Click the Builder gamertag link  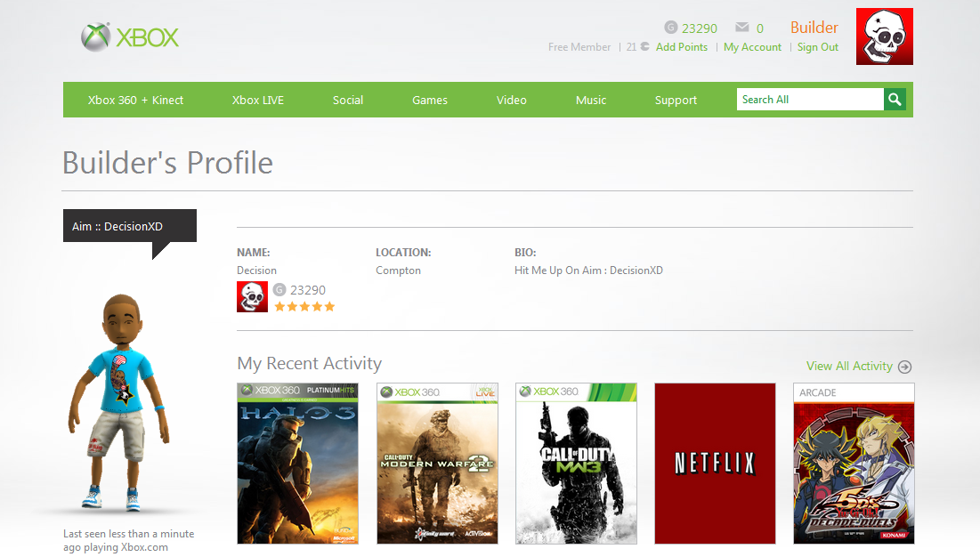(x=814, y=28)
